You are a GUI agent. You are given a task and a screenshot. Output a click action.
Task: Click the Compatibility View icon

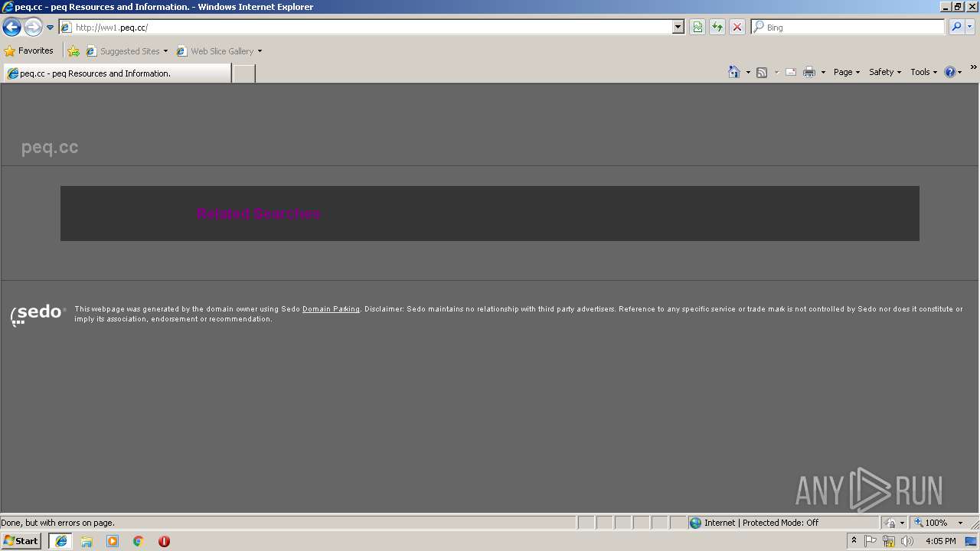click(697, 27)
